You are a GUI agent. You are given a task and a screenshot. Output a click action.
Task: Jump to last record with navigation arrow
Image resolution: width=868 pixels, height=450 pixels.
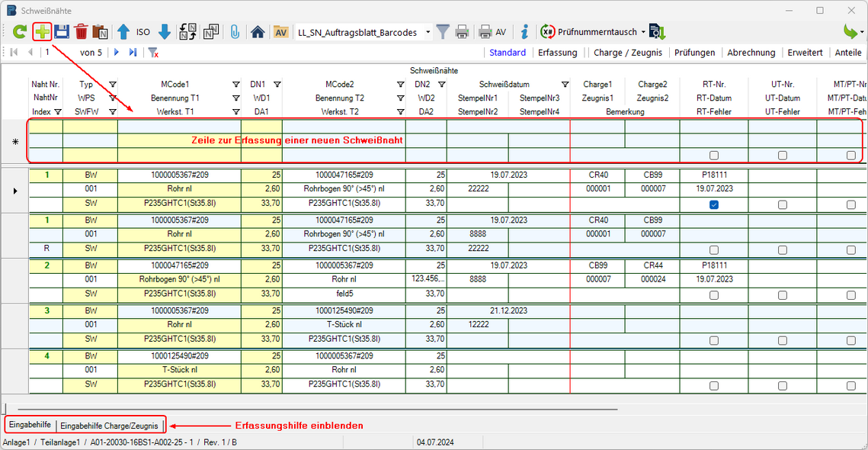pyautogui.click(x=133, y=53)
